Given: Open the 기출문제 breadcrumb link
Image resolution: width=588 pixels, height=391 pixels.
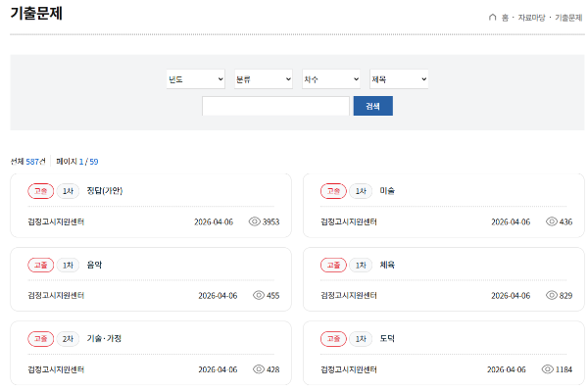Looking at the screenshot, I should click(568, 18).
